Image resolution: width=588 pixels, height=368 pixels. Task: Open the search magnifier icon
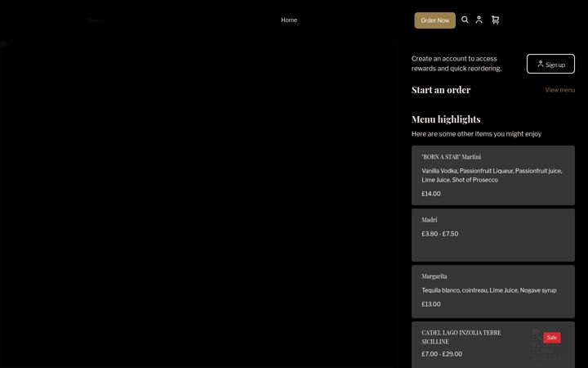[x=465, y=20]
